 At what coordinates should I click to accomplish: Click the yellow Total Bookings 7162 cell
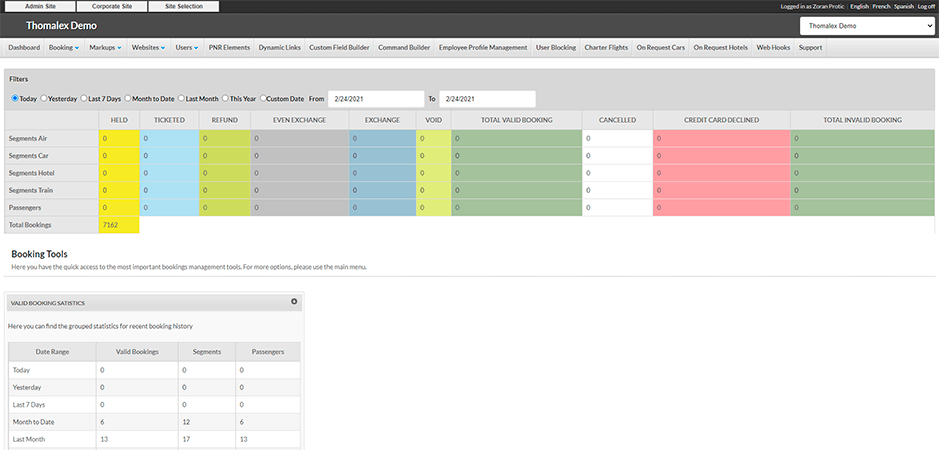click(119, 225)
